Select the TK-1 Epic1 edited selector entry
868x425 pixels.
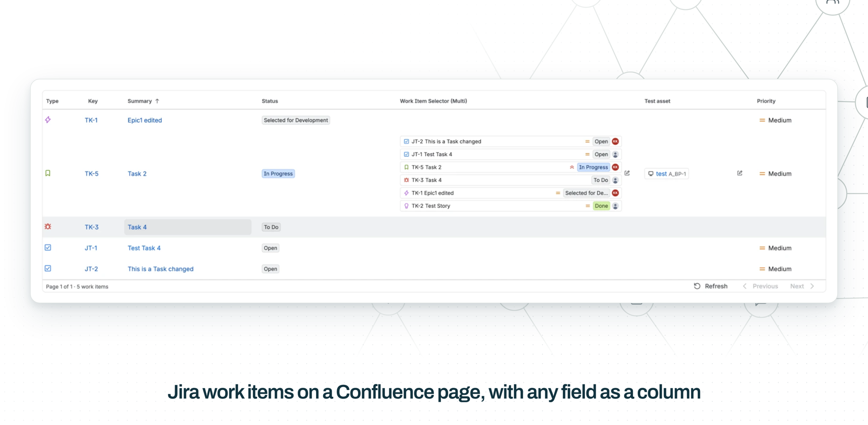(511, 193)
